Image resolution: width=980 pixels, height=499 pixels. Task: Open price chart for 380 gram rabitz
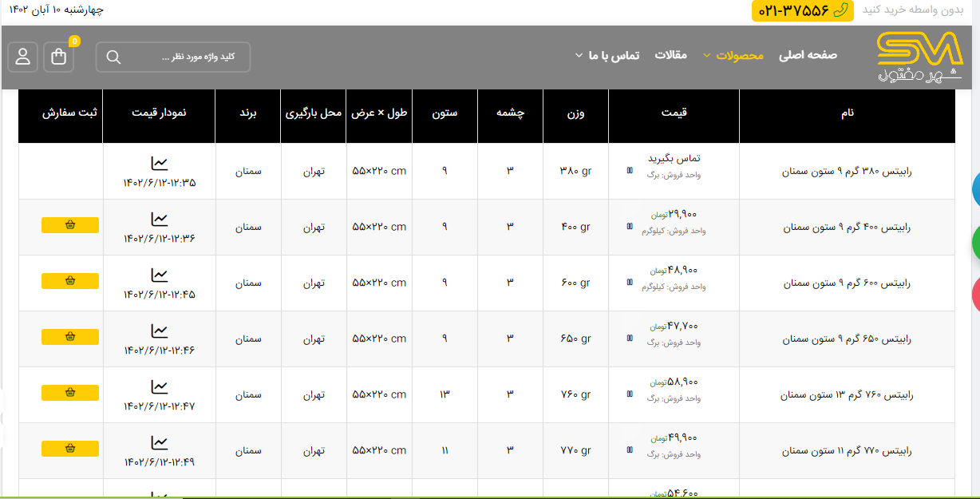click(x=160, y=164)
